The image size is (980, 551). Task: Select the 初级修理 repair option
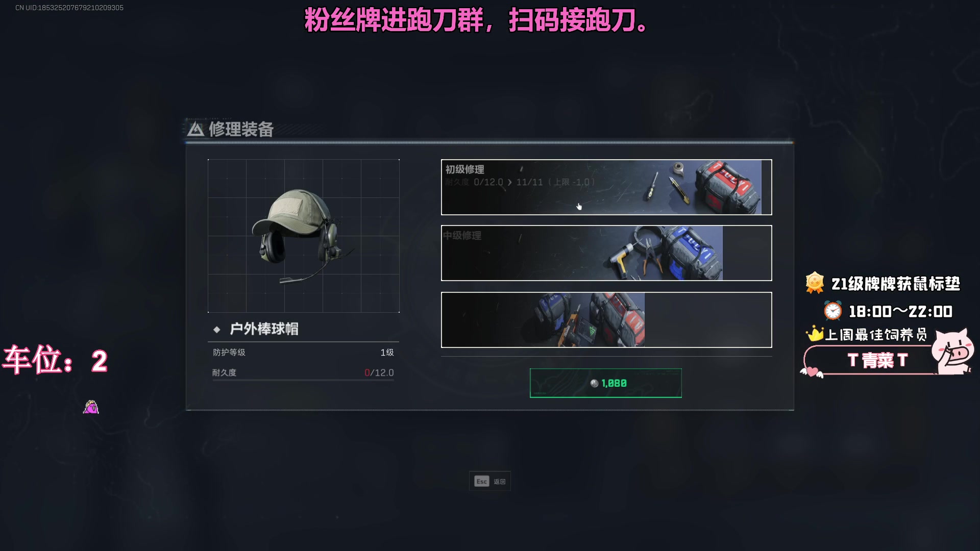click(606, 187)
